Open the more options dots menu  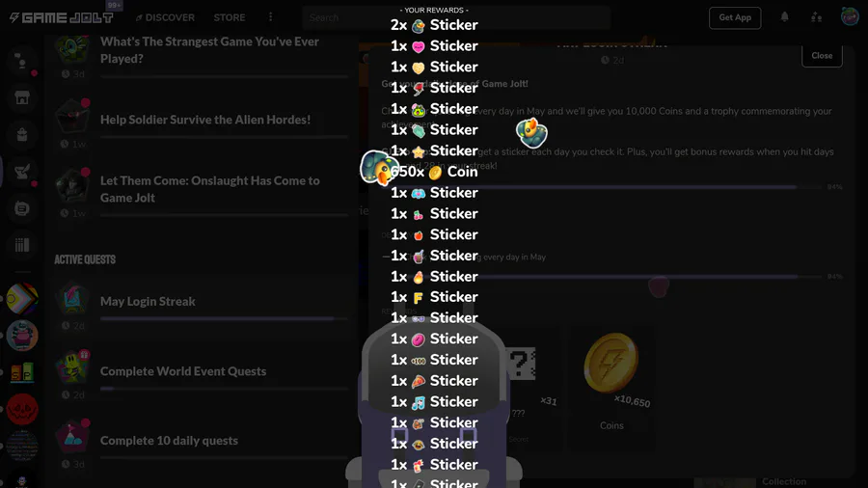pos(271,17)
